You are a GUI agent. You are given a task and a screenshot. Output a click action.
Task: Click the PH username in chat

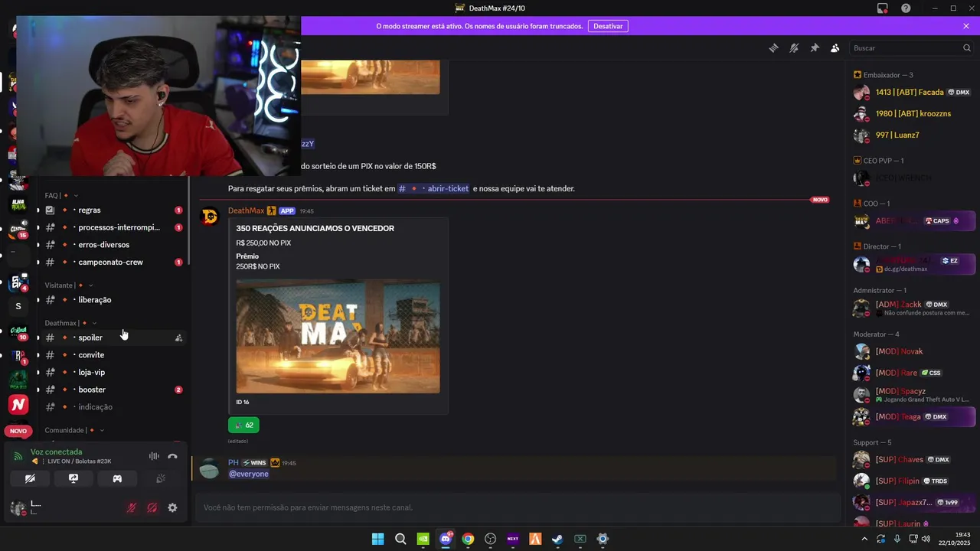click(233, 463)
